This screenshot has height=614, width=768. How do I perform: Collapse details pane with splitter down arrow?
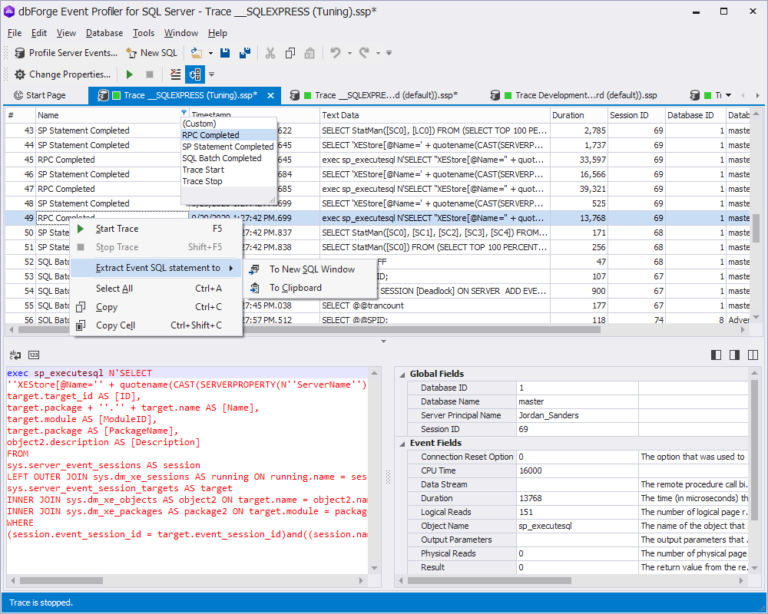(x=384, y=341)
